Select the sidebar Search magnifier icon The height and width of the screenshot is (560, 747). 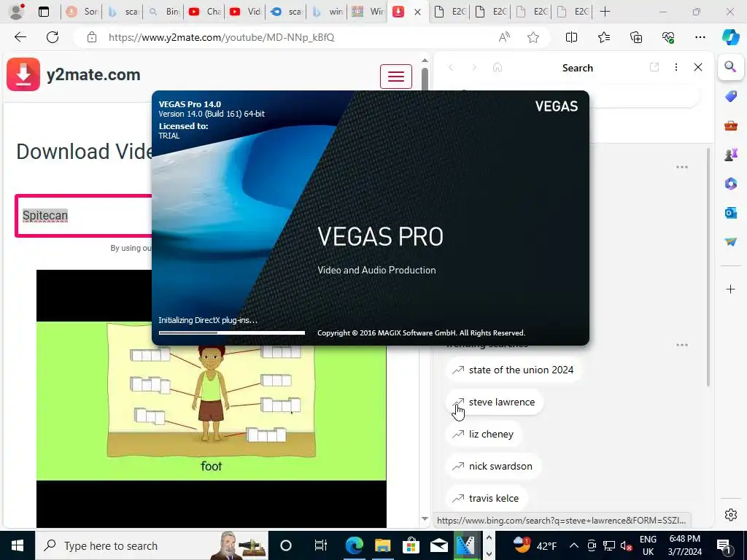click(x=730, y=67)
